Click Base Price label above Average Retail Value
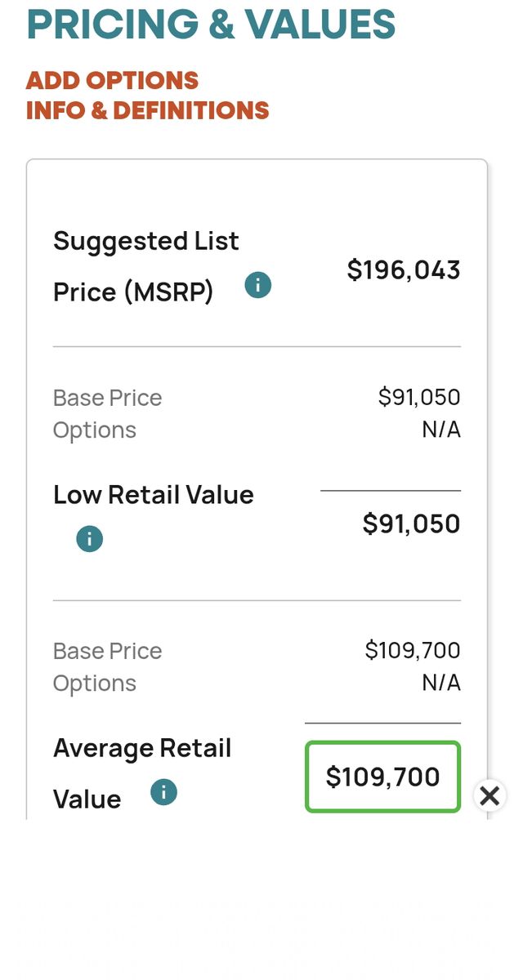Viewport: 514px width, 980px height. click(x=108, y=651)
